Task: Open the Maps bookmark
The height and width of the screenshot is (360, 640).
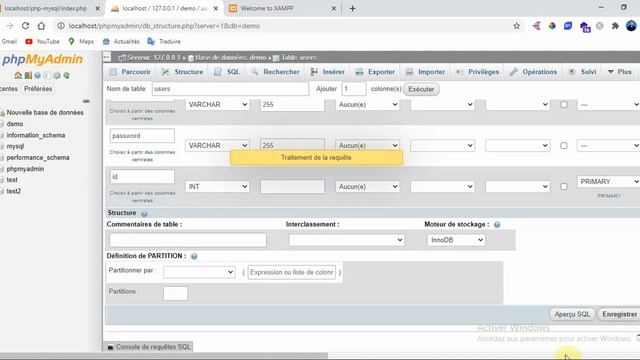Action: point(81,41)
